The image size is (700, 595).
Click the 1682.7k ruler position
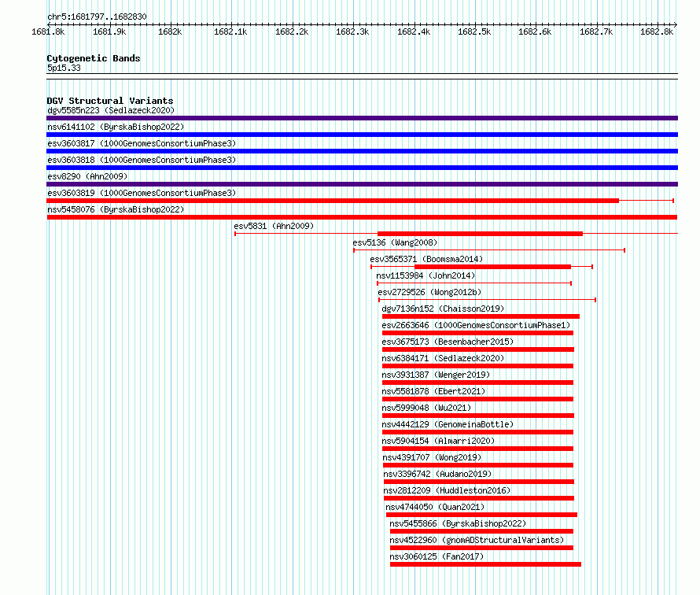tap(596, 31)
